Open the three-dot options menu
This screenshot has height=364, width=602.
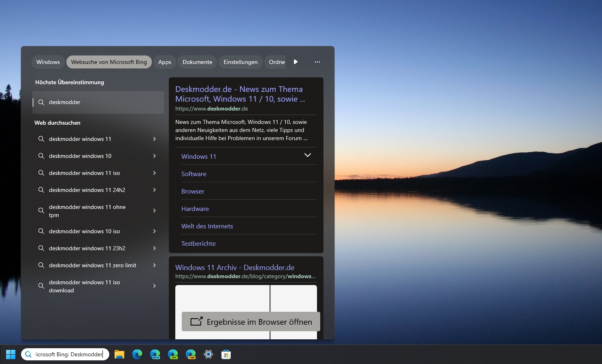[317, 62]
